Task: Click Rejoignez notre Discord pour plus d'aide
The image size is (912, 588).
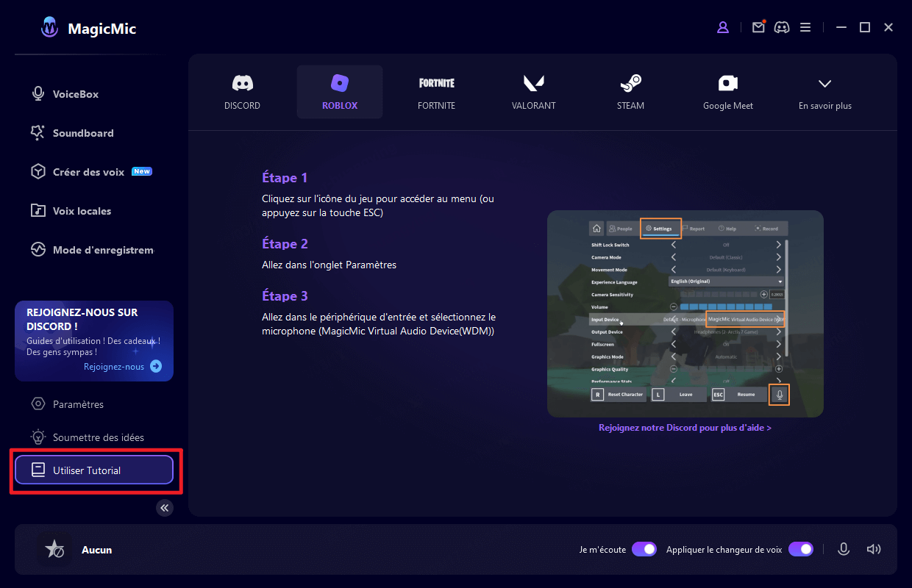Action: click(685, 427)
